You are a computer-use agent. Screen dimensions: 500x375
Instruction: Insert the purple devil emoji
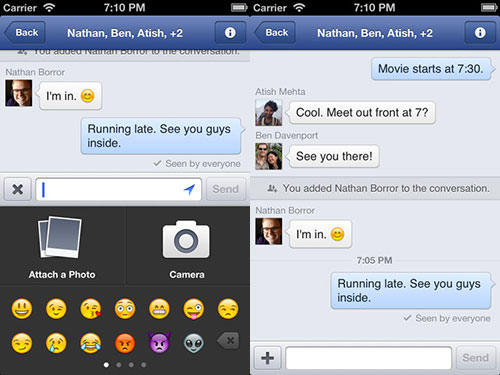[159, 342]
